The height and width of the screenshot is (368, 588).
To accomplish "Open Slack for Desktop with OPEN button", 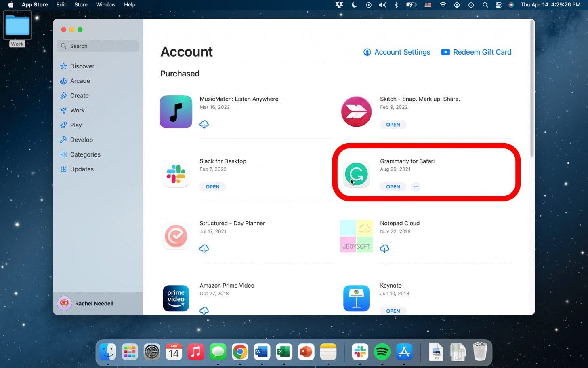I will [212, 186].
